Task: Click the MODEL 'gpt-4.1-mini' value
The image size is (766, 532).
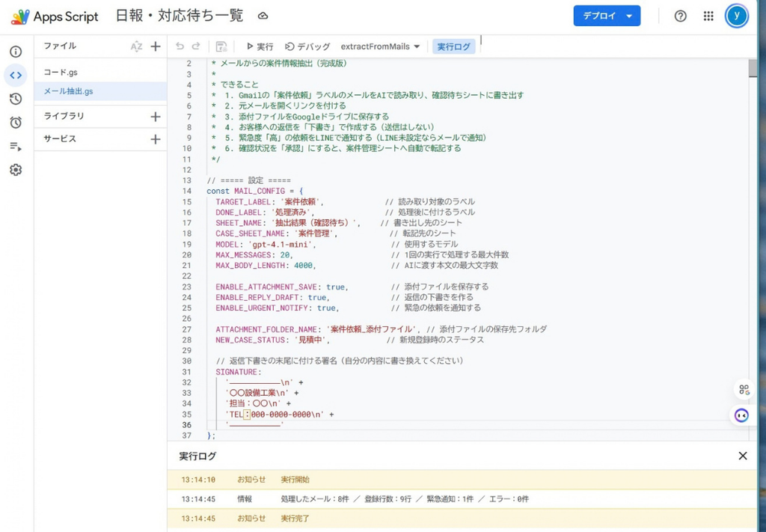Action: point(282,244)
